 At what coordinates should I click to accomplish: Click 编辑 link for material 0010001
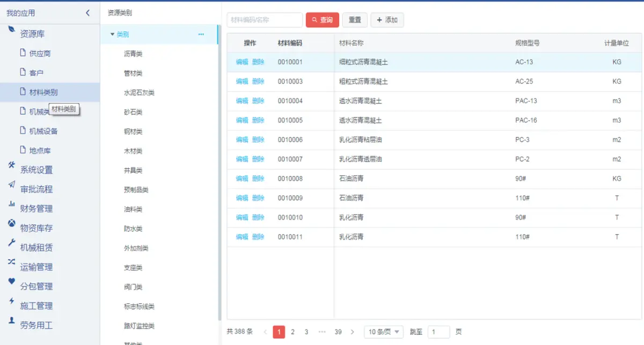click(242, 62)
